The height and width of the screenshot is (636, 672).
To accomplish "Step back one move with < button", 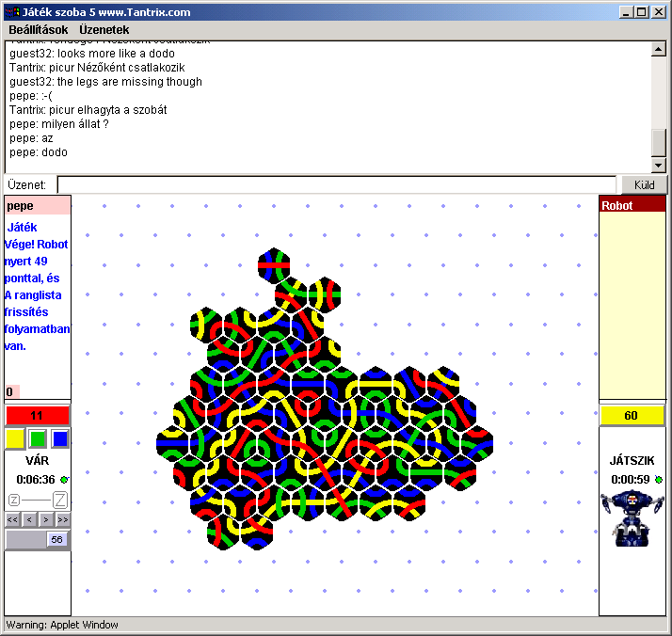I will tap(29, 519).
